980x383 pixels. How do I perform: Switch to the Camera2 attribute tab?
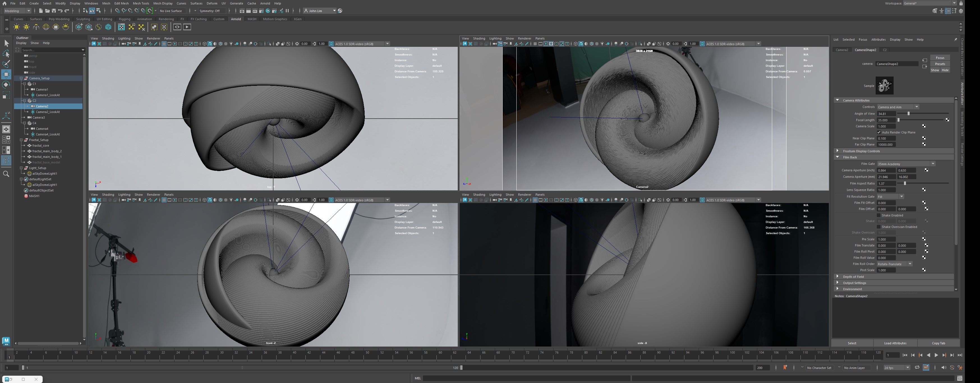pos(841,50)
